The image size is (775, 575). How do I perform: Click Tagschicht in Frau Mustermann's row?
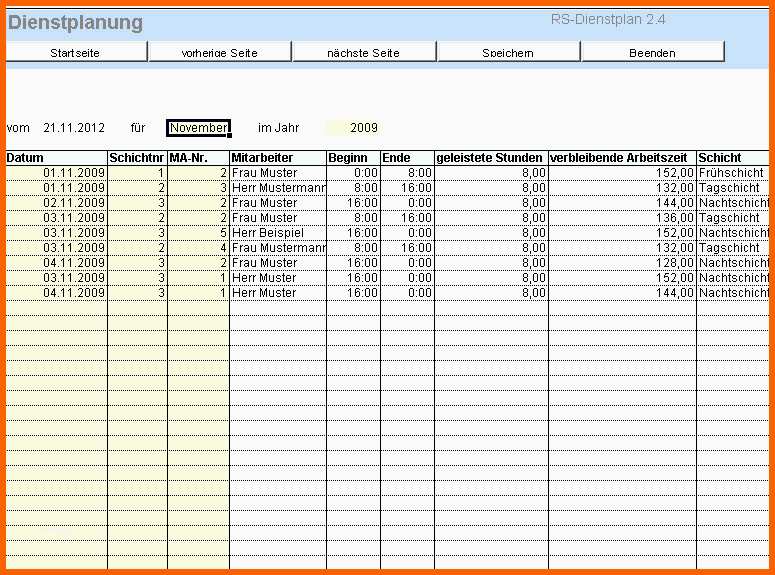click(732, 248)
